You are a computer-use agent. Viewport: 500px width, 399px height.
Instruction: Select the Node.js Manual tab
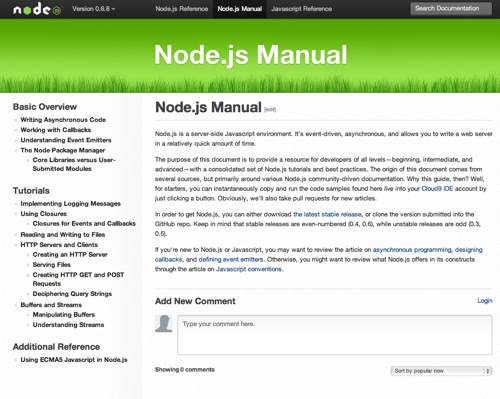pos(240,9)
